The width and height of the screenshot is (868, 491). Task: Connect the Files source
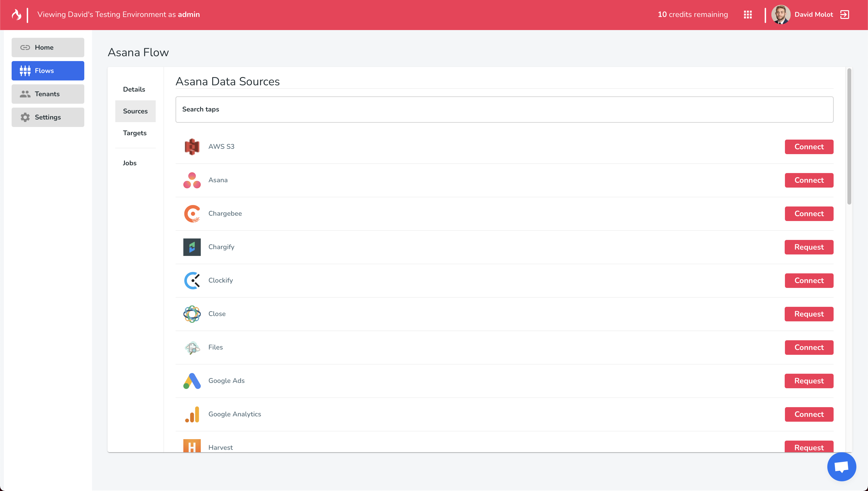click(809, 347)
